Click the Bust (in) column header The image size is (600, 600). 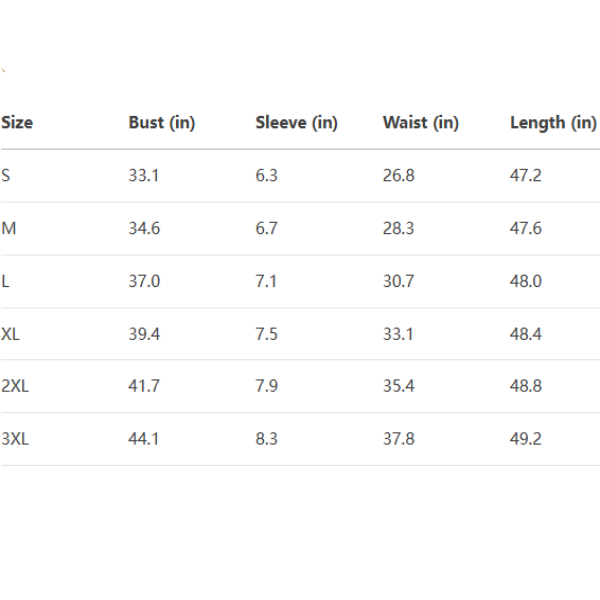pos(161,123)
